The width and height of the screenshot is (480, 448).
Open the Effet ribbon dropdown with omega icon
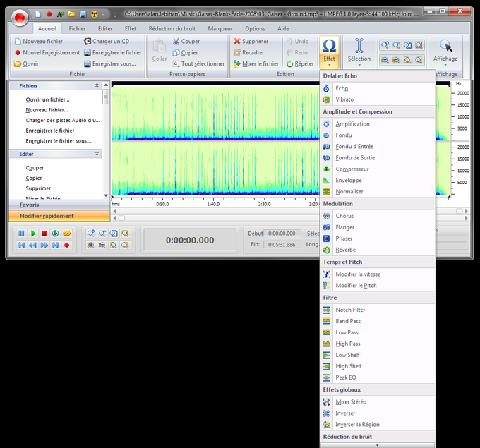point(329,52)
